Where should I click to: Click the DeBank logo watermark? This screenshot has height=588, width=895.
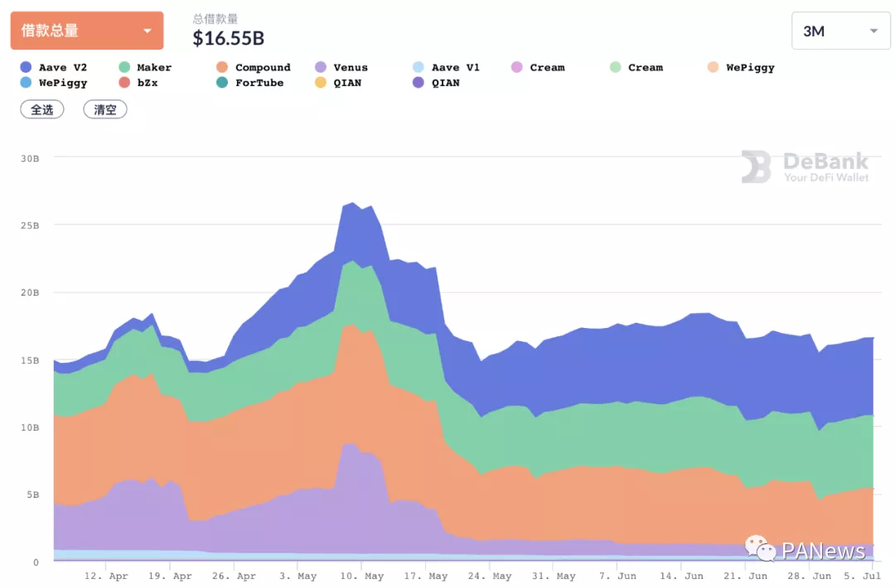[804, 166]
